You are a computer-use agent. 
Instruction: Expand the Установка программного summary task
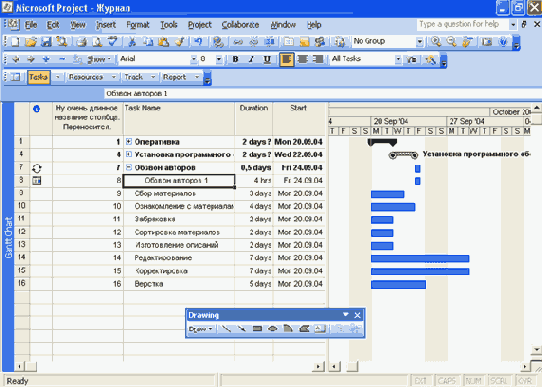pos(129,154)
